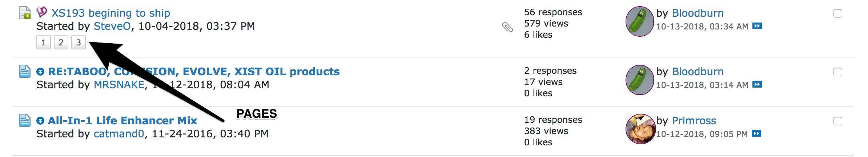The image size is (868, 157).
Task: Jump to last post beside 03:34 AM timestamp
Action: pos(757,26)
